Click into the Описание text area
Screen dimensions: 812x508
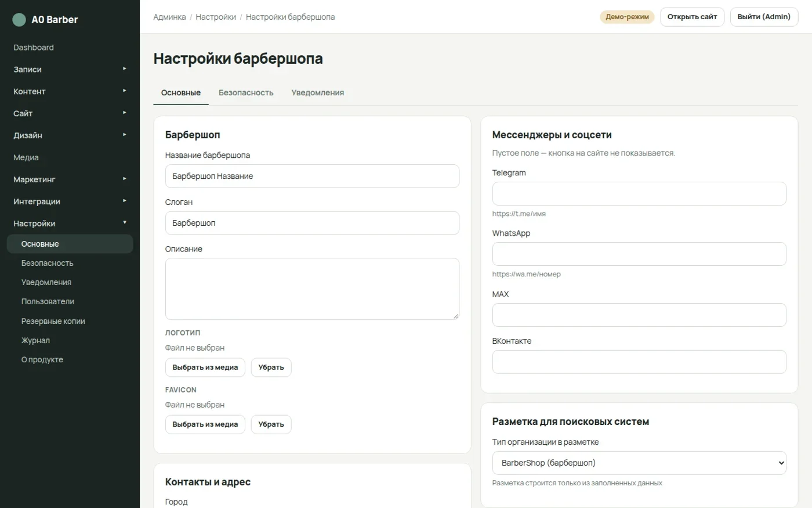coord(312,289)
